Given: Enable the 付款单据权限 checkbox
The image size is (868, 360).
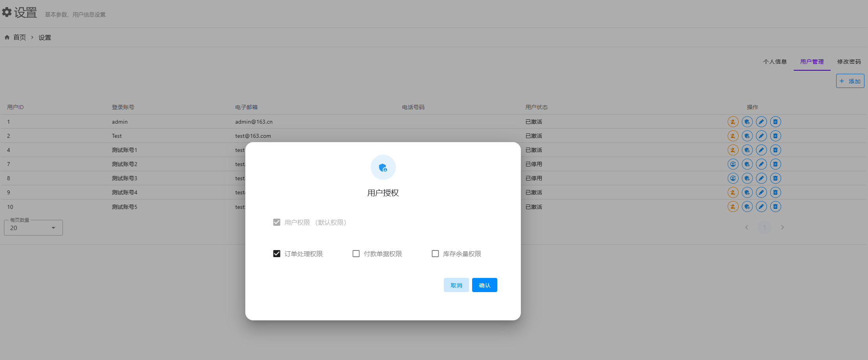Looking at the screenshot, I should coord(356,254).
